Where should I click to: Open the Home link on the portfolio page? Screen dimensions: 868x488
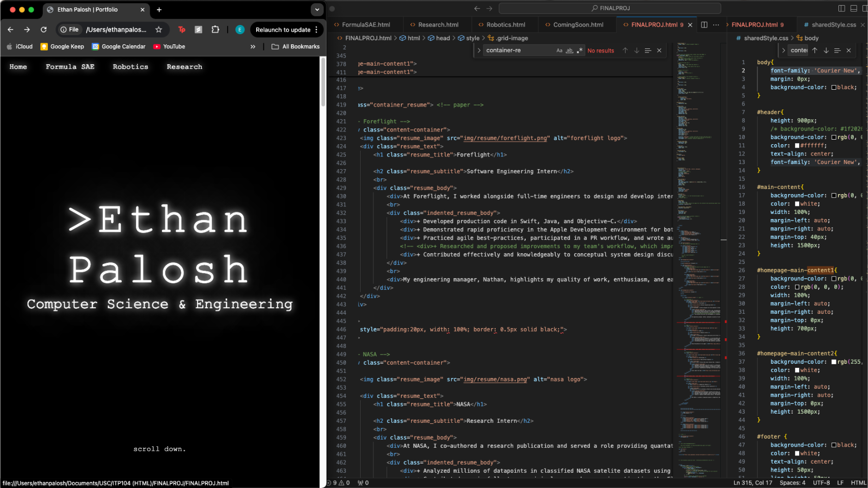(18, 67)
